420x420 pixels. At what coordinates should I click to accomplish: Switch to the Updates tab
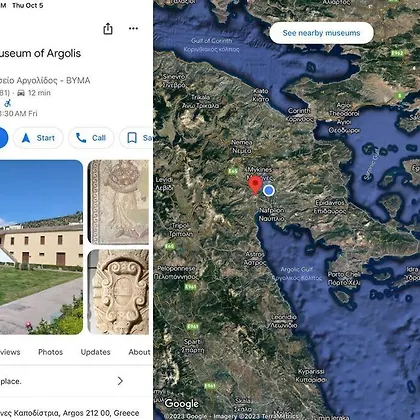[95, 352]
